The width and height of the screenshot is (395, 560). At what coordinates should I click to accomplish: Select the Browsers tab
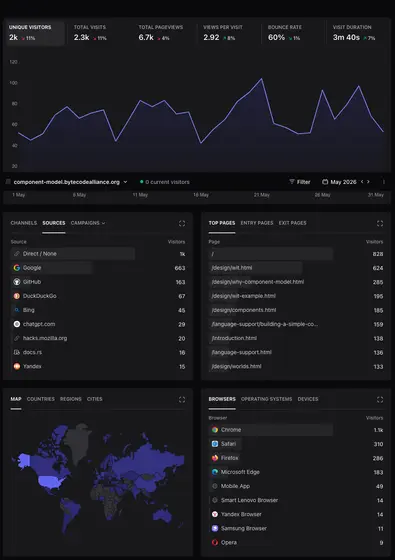[x=222, y=399]
